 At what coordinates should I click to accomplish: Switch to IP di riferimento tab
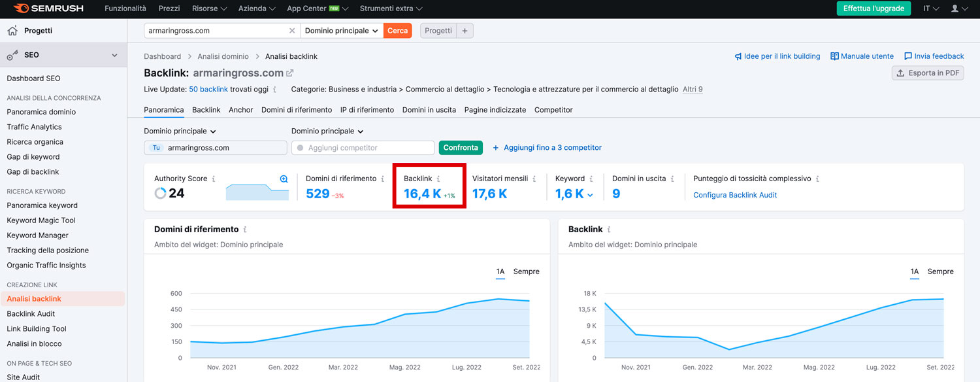367,110
